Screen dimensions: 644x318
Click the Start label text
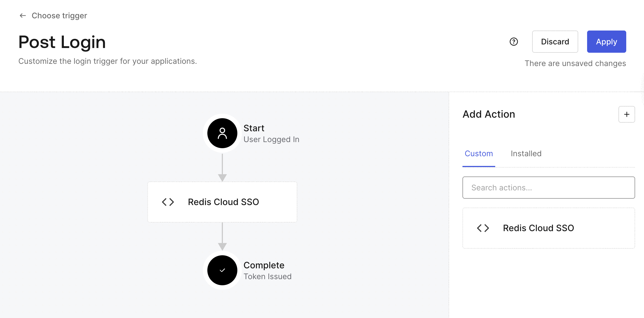(254, 128)
